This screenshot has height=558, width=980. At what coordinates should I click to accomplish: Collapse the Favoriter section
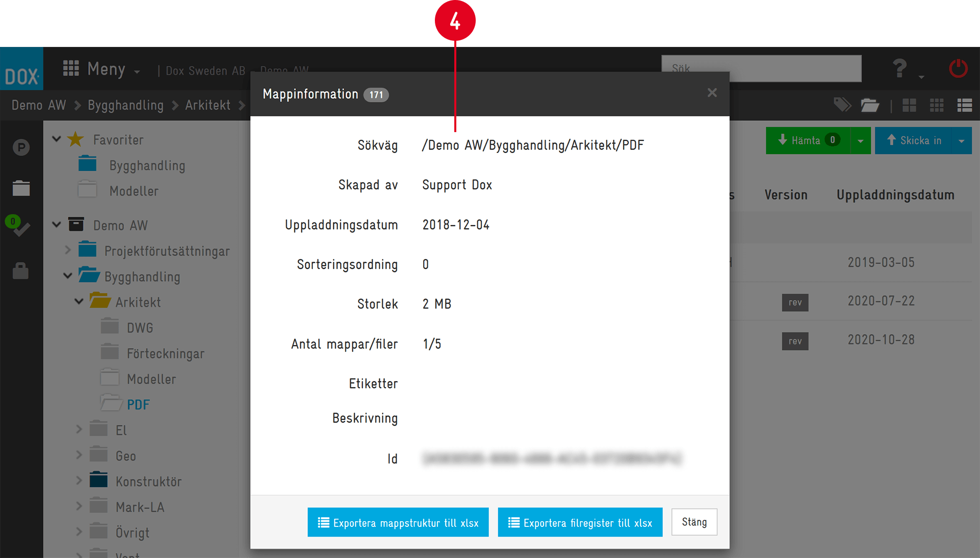pos(57,139)
